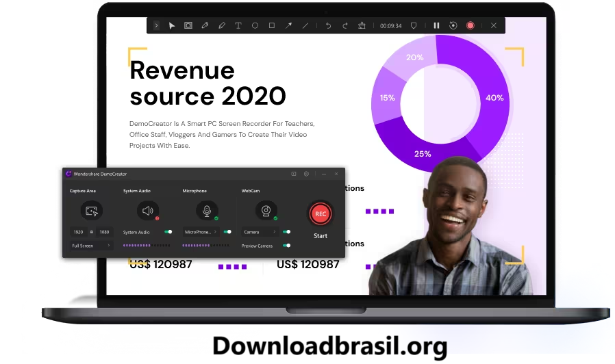Viewport: 615px width, 364px height.
Task: Open DemoCreator settings gear
Action: pos(306,174)
